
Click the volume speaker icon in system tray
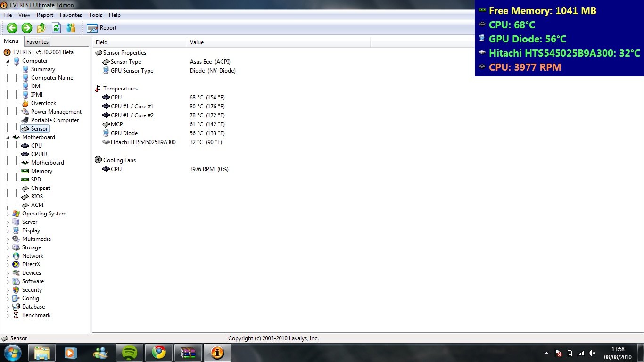592,353
